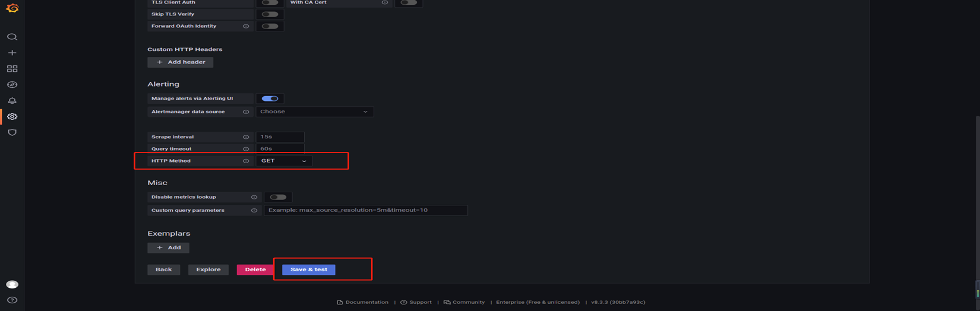The width and height of the screenshot is (980, 311).
Task: Click the Custom HTTP Headers heading
Action: click(185, 49)
